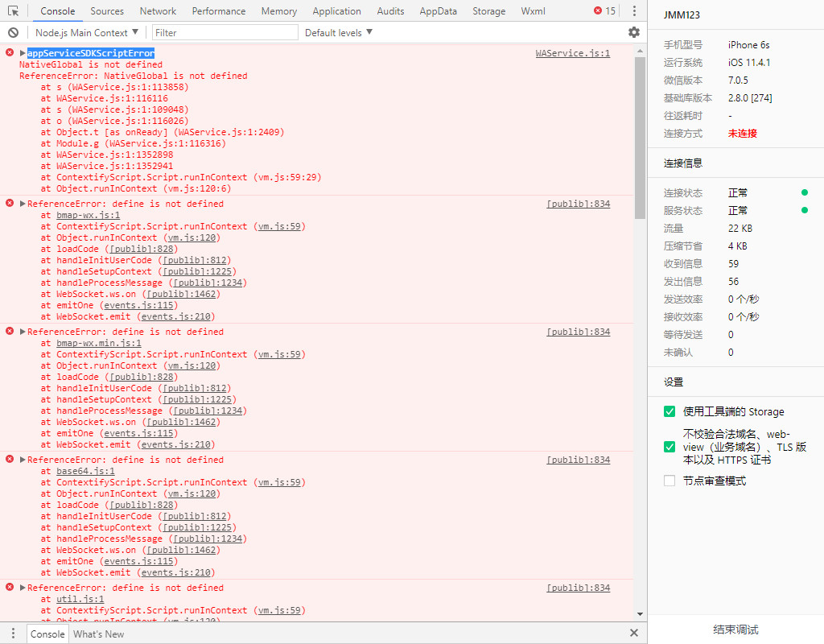Open the Node.js Main Context dropdown

pos(87,33)
